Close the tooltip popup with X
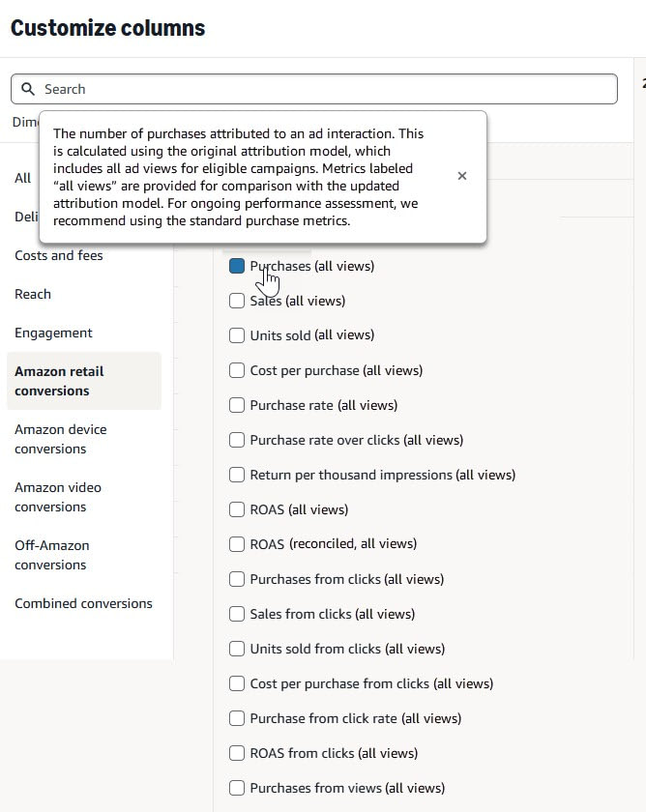The width and height of the screenshot is (646, 812). coord(462,176)
